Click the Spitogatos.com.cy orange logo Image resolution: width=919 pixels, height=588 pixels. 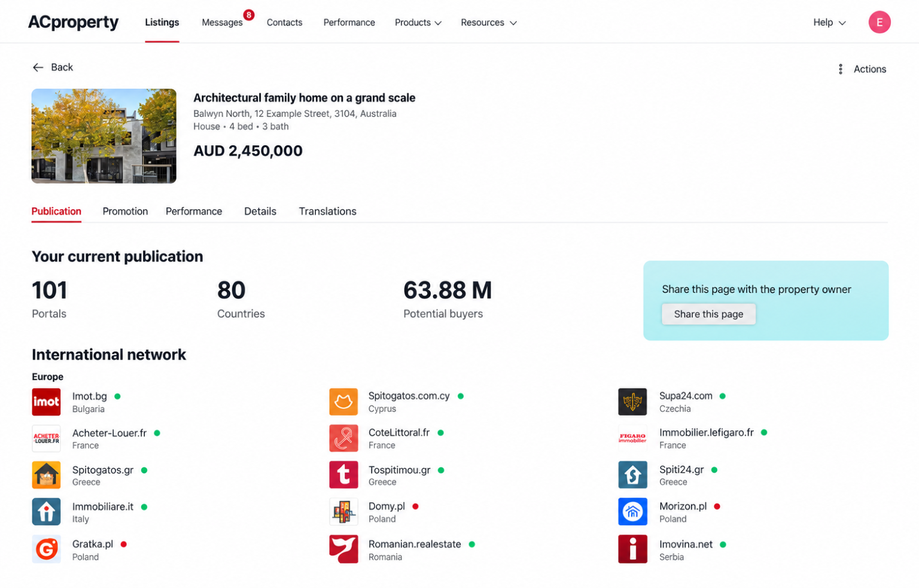(343, 402)
